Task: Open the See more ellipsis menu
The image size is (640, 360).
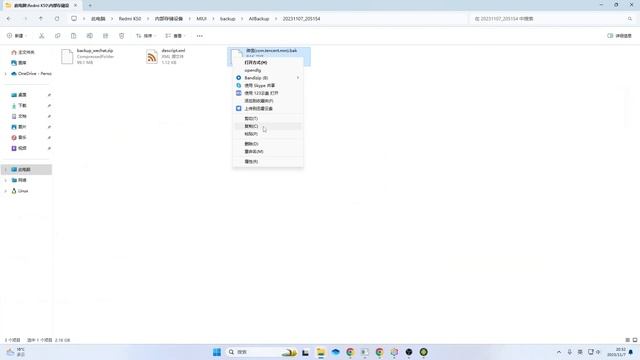Action: 200,36
